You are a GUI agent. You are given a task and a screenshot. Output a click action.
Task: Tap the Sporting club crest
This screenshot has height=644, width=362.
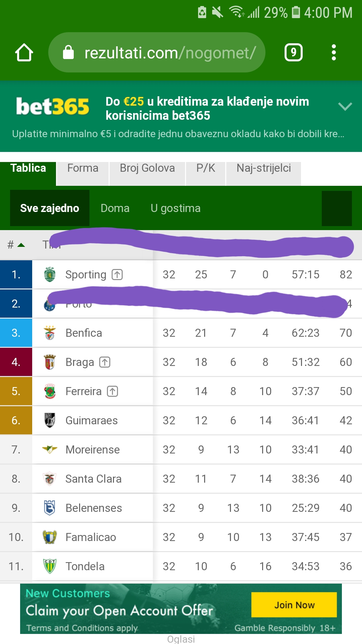[x=50, y=274]
